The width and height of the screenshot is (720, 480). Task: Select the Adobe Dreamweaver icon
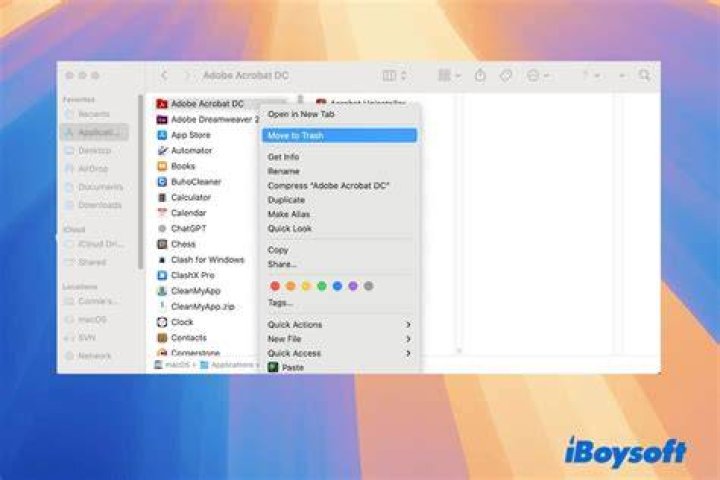click(x=162, y=119)
